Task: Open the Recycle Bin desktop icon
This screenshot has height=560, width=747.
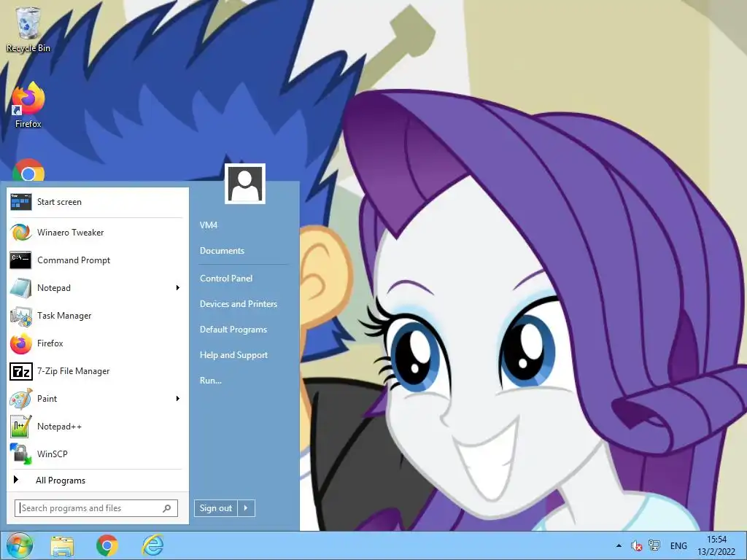Action: click(28, 28)
